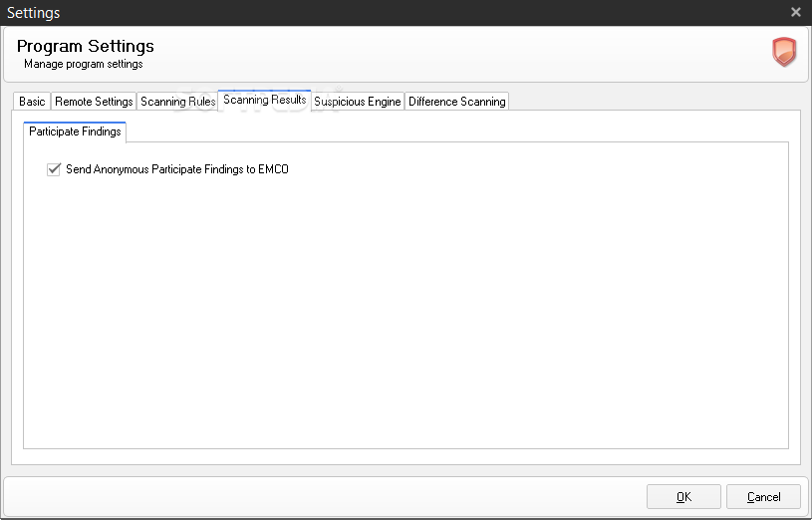Click the red shield logo icon
The width and height of the screenshot is (812, 520).
pyautogui.click(x=784, y=52)
